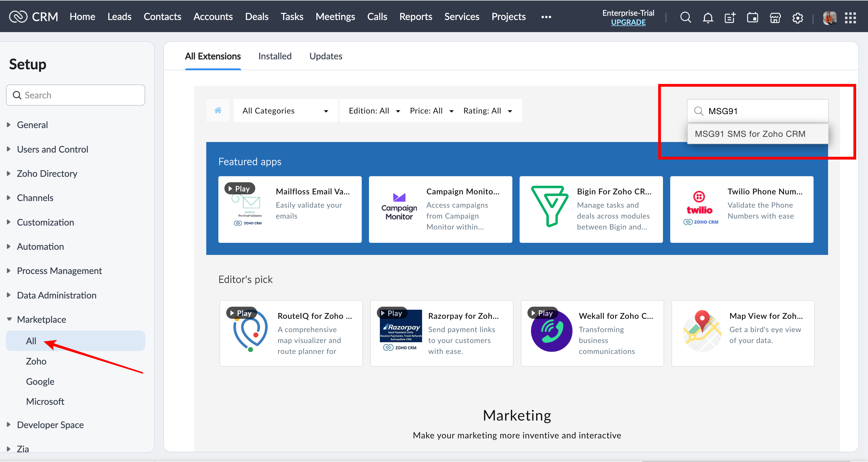This screenshot has width=868, height=462.
Task: Open the Edition: All filter
Action: click(374, 111)
